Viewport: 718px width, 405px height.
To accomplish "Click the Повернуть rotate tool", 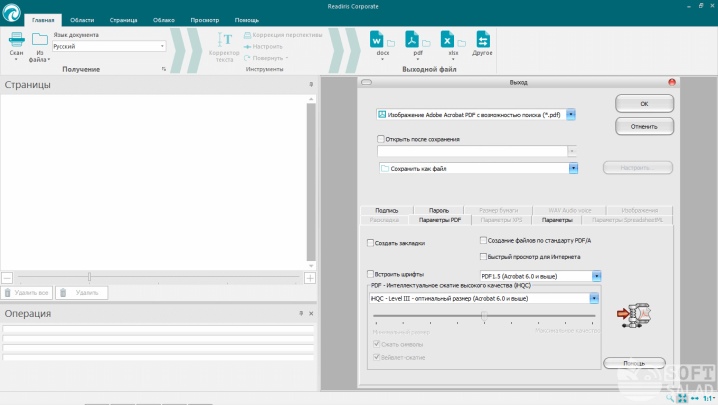I will pyautogui.click(x=266, y=58).
